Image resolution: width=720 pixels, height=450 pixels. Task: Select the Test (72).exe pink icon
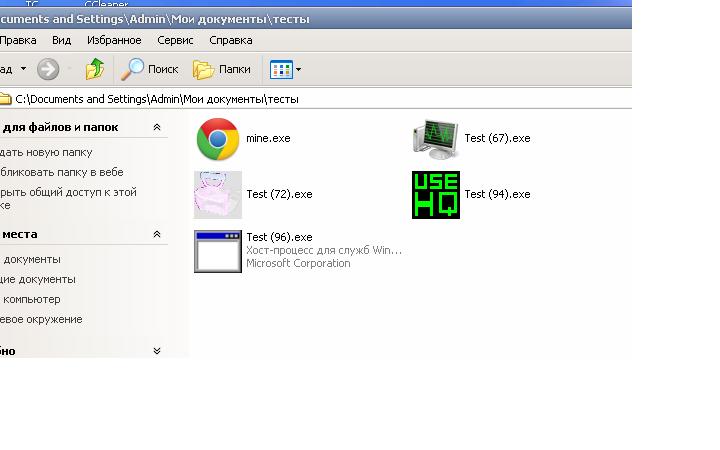[x=218, y=195]
